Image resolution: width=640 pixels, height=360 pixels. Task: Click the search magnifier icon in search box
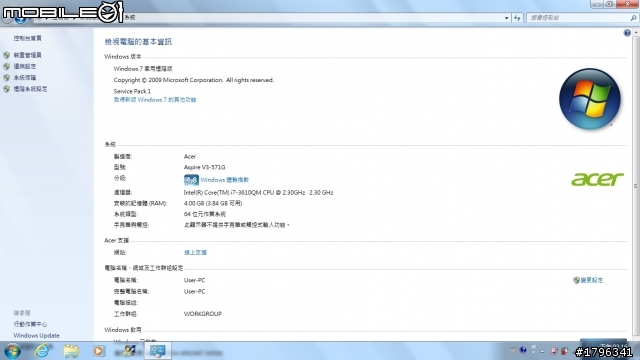tap(633, 18)
